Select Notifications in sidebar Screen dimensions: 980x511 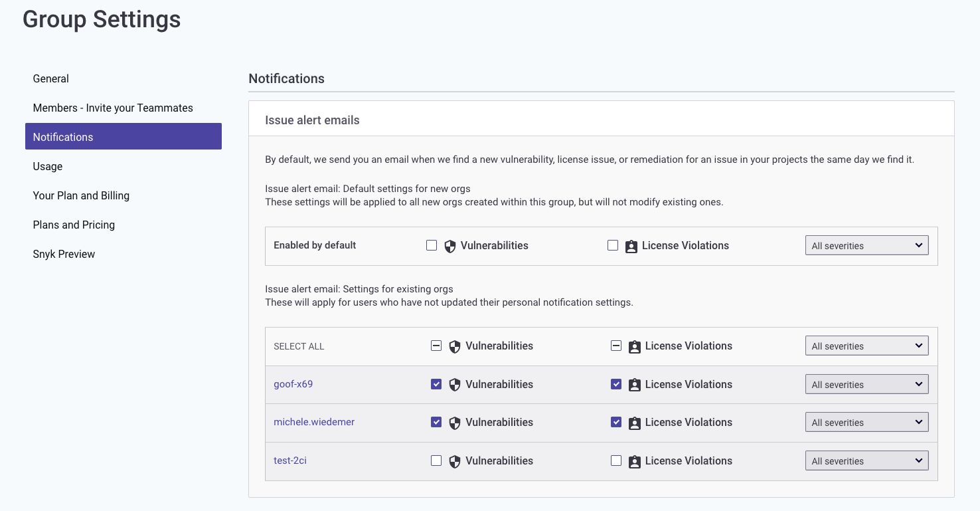click(x=123, y=136)
